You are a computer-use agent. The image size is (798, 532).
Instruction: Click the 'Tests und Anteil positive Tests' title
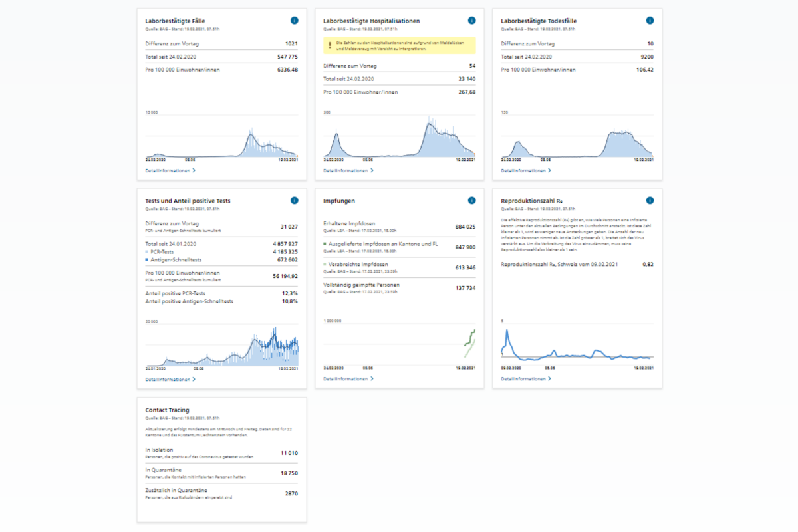[188, 200]
